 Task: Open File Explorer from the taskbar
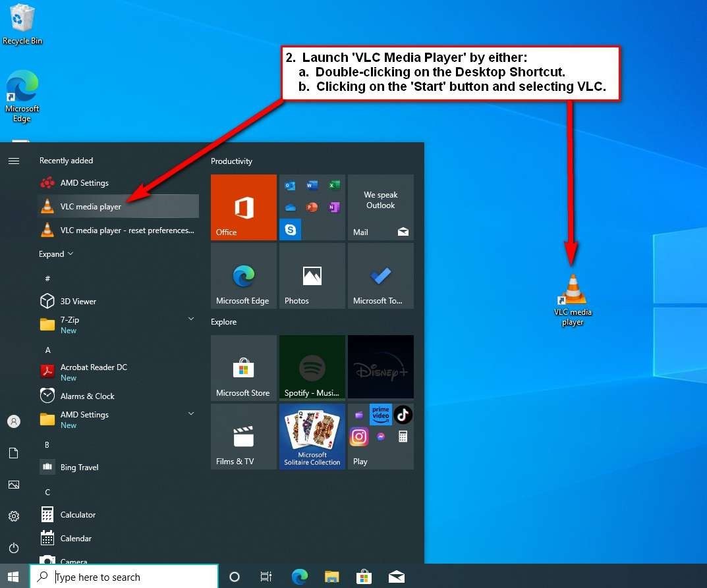pyautogui.click(x=332, y=576)
